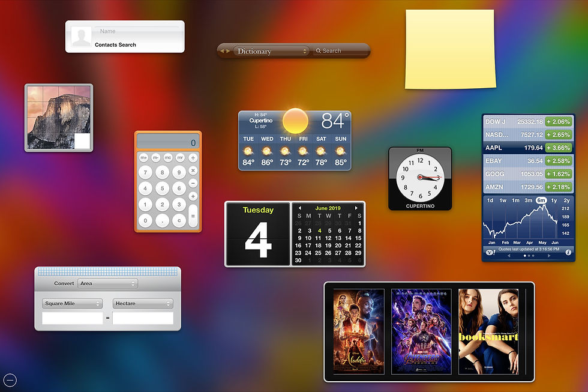Viewport: 588px width, 392px height.
Task: Open stock widget settings via the info icon
Action: (568, 252)
